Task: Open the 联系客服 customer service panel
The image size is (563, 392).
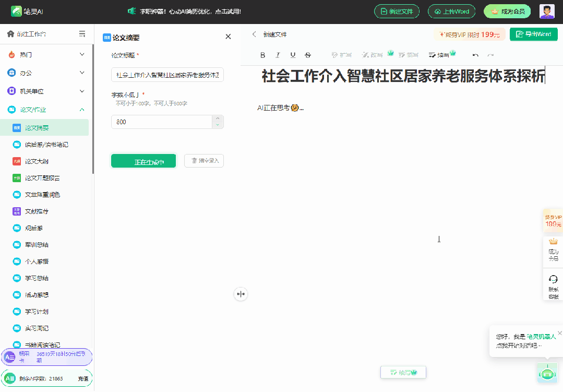Action: [x=553, y=284]
